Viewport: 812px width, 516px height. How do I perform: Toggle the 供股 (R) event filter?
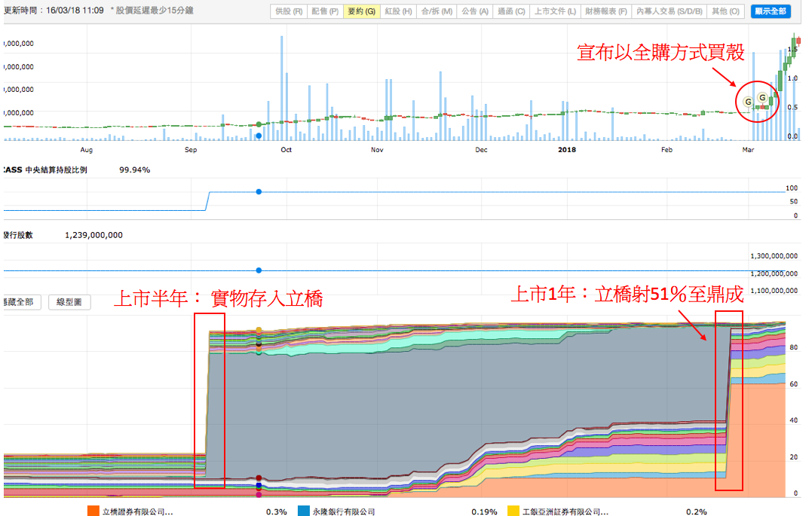[x=289, y=12]
